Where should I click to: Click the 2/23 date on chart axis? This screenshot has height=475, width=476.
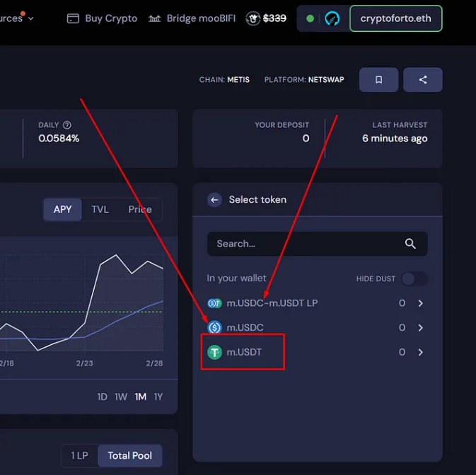click(84, 363)
